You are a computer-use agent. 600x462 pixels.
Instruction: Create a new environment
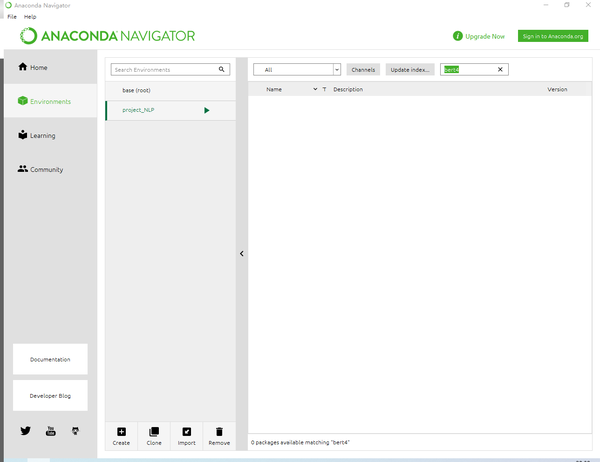point(121,436)
